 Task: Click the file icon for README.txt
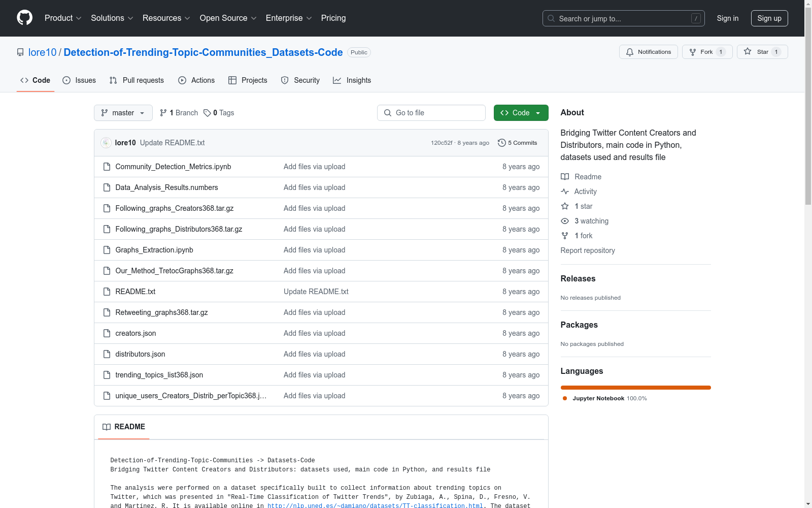[x=107, y=292]
